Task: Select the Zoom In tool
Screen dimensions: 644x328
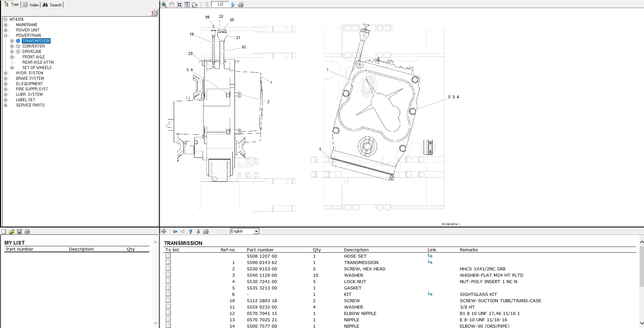Action: click(x=164, y=5)
